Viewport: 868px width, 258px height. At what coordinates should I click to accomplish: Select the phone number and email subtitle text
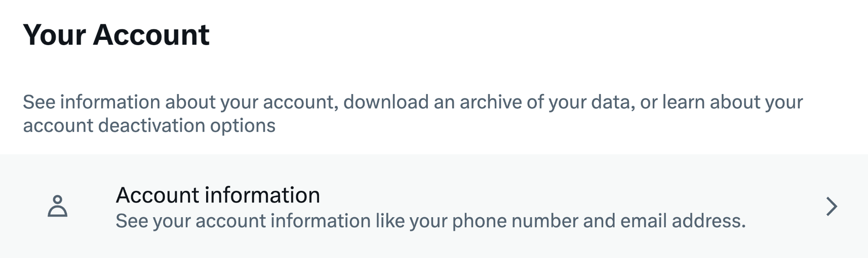[431, 221]
